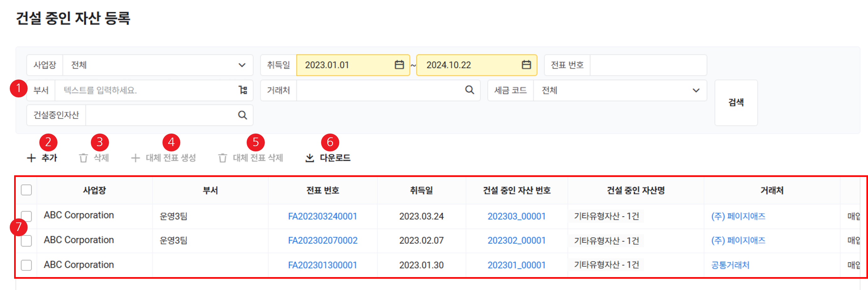Open asset number link 202303_00001
The width and height of the screenshot is (868, 290).
pyautogui.click(x=516, y=216)
